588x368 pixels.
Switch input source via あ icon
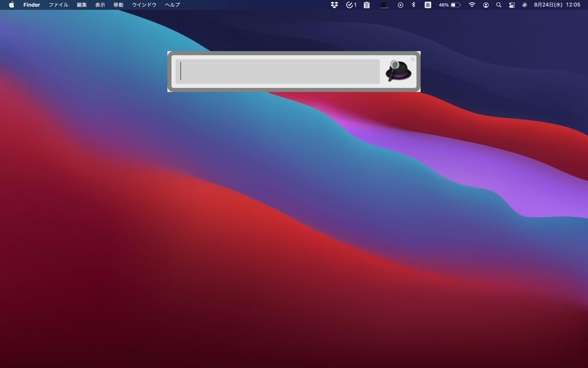[x=428, y=5]
